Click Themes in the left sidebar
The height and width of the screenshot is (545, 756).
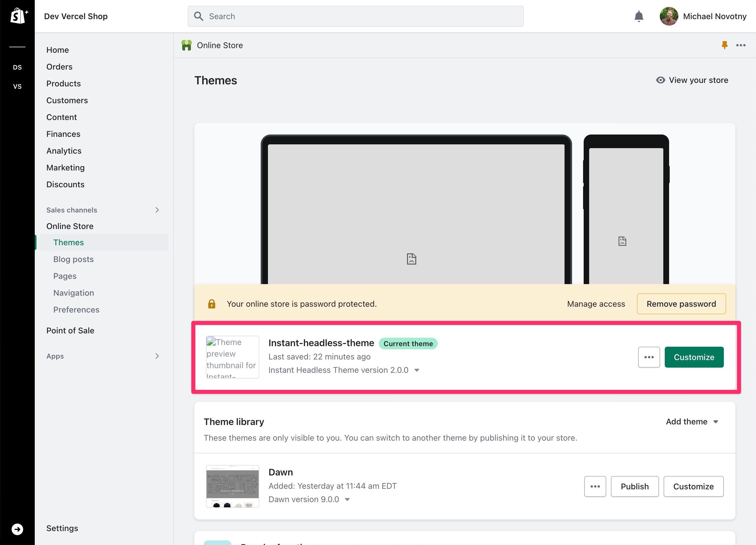69,242
